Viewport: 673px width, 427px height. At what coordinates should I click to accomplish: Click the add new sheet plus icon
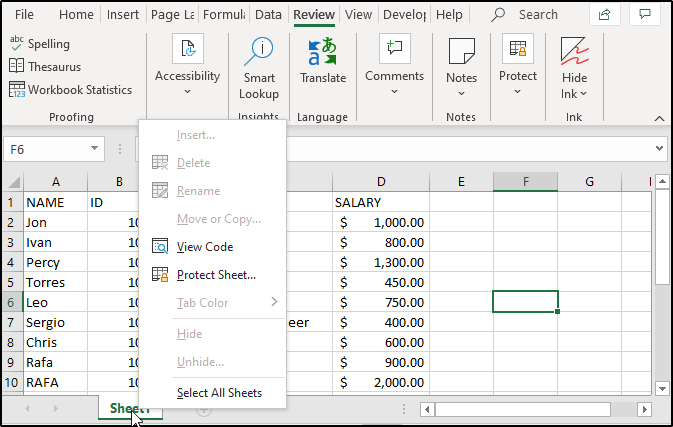(204, 410)
